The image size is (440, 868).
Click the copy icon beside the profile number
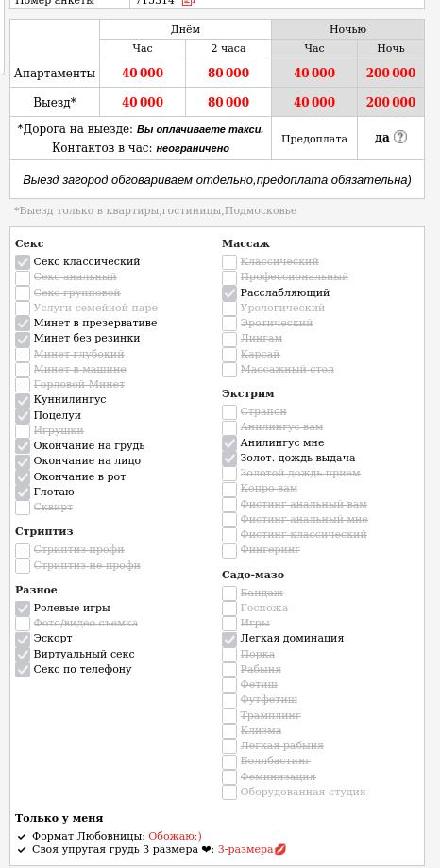point(187,2)
